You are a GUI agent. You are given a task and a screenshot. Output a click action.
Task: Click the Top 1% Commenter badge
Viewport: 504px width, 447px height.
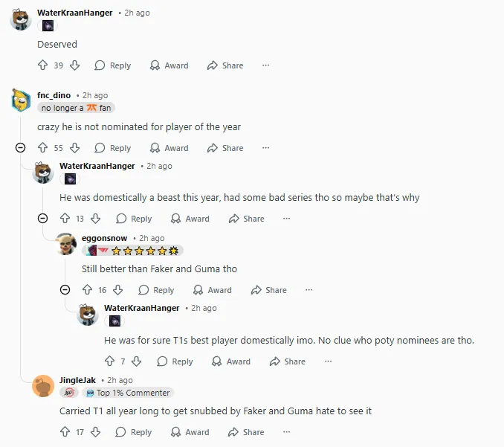tap(129, 393)
